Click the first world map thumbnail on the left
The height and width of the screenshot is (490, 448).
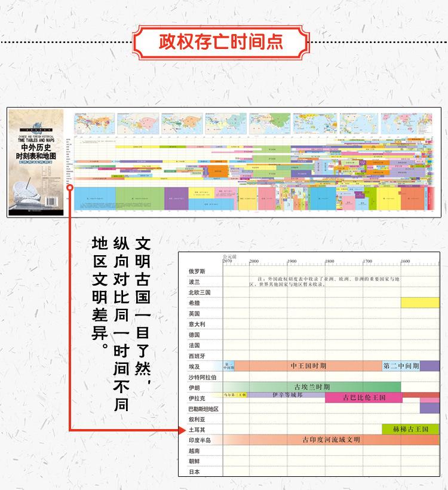pos(93,124)
